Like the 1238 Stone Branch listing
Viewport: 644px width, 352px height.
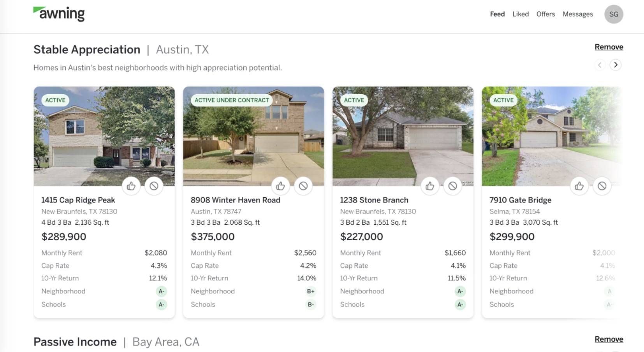point(430,186)
